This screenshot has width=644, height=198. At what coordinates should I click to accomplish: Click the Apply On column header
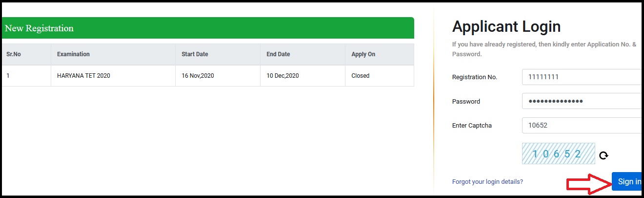tap(363, 54)
